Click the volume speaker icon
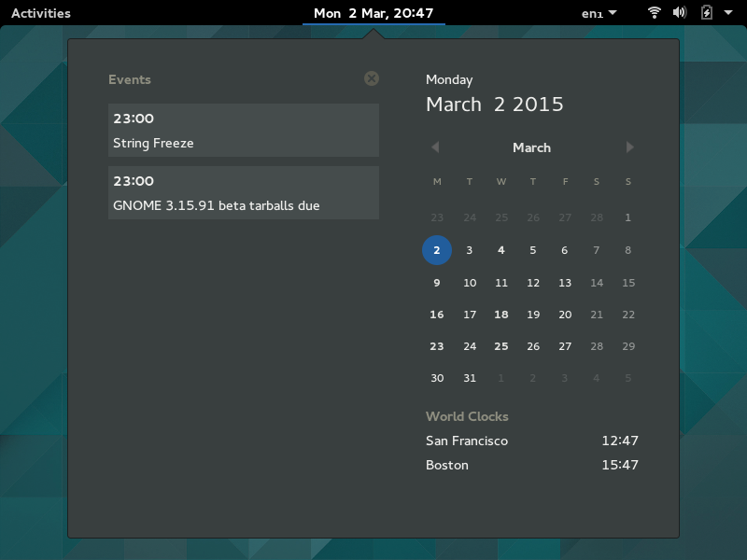Viewport: 747px width, 560px height. [680, 13]
